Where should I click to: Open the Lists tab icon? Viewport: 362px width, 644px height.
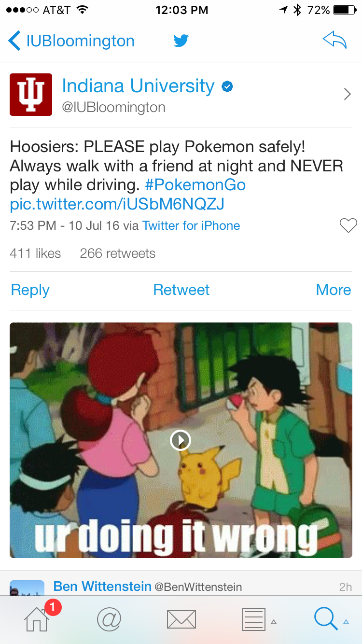click(x=253, y=619)
